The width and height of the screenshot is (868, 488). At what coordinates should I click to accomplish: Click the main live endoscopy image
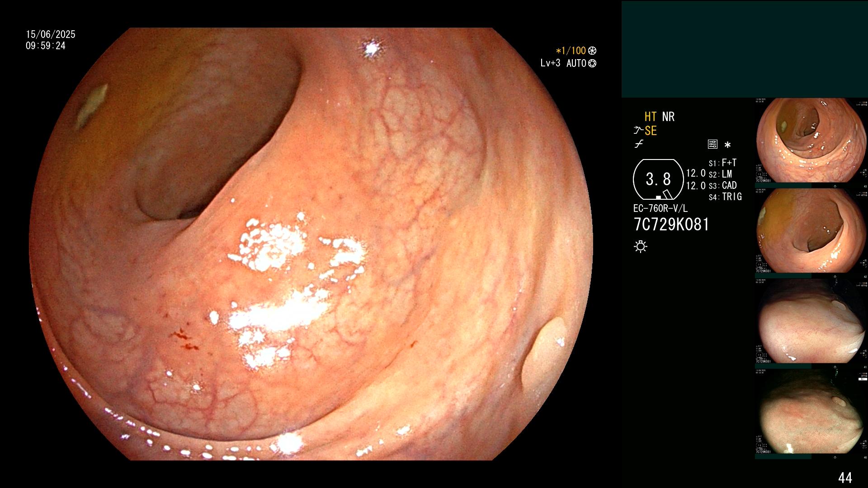click(x=311, y=244)
